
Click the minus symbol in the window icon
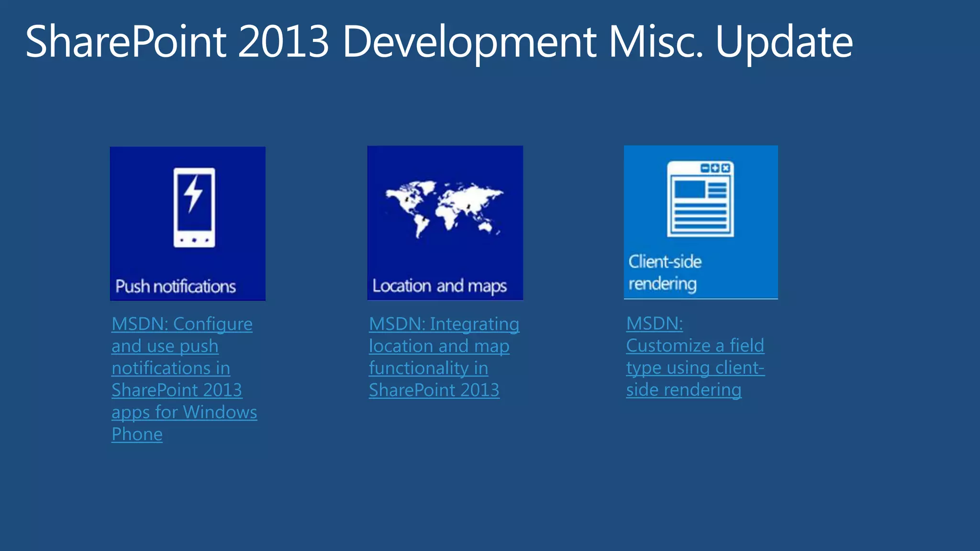(705, 168)
